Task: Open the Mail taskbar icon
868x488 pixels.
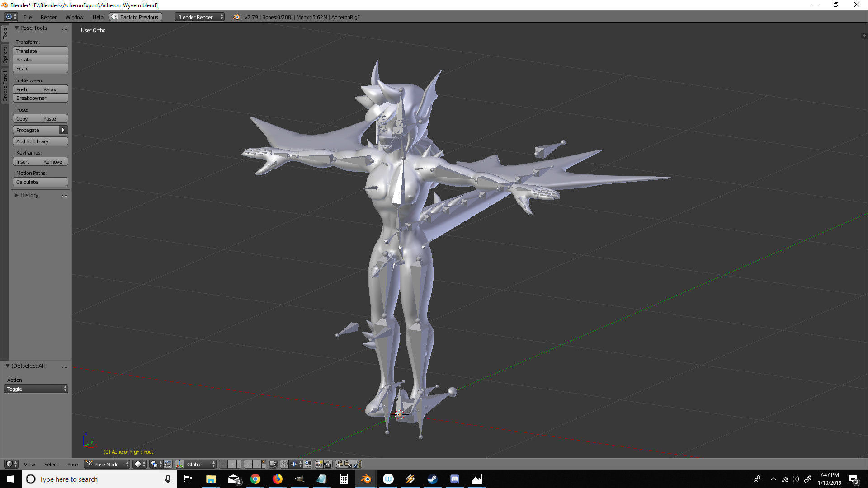Action: click(x=233, y=479)
